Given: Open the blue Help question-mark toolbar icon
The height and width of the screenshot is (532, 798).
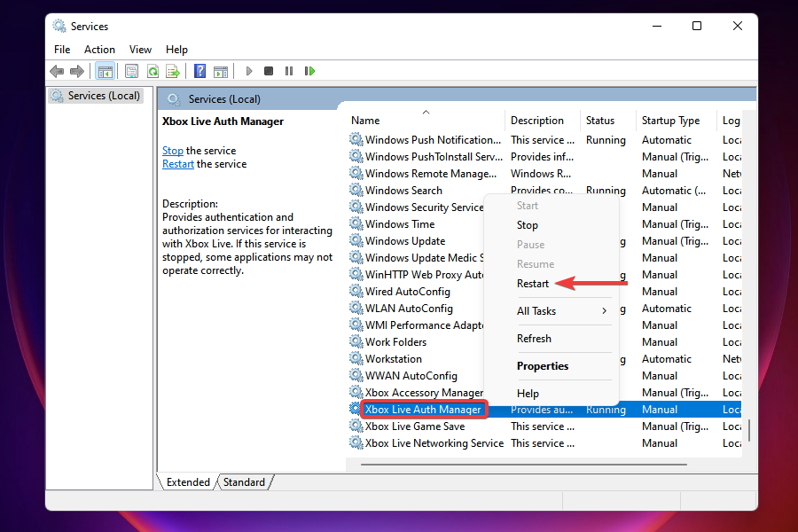Looking at the screenshot, I should coord(200,71).
